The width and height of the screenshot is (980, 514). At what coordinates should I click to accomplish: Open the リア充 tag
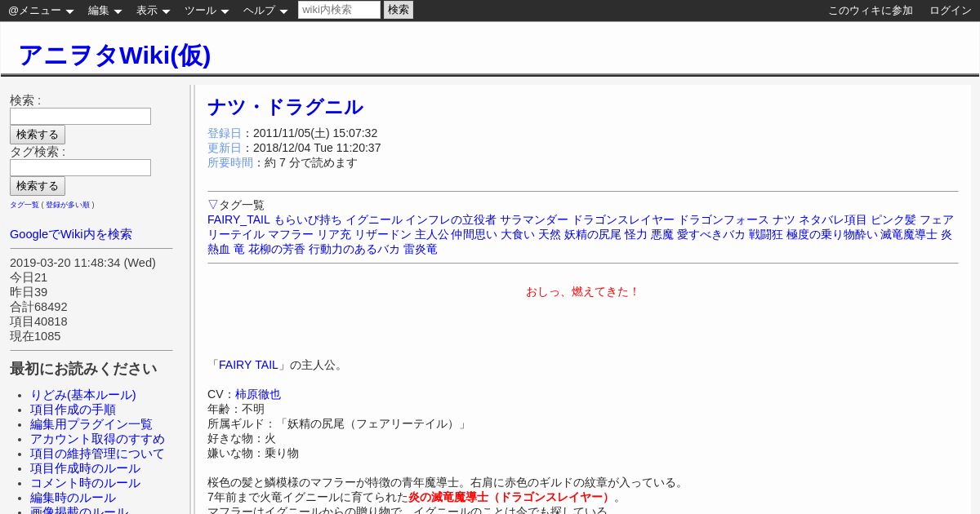[x=334, y=234]
